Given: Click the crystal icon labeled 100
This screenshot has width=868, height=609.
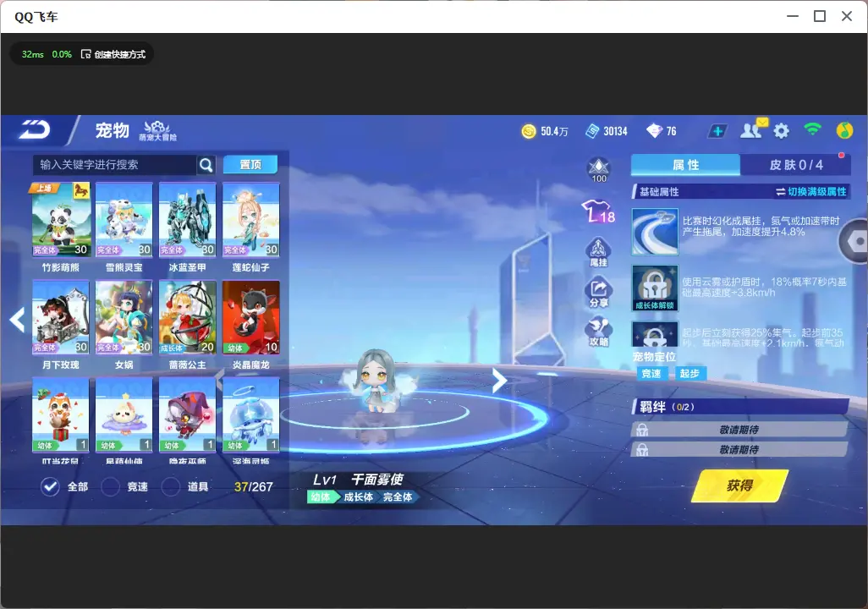Looking at the screenshot, I should [x=599, y=170].
